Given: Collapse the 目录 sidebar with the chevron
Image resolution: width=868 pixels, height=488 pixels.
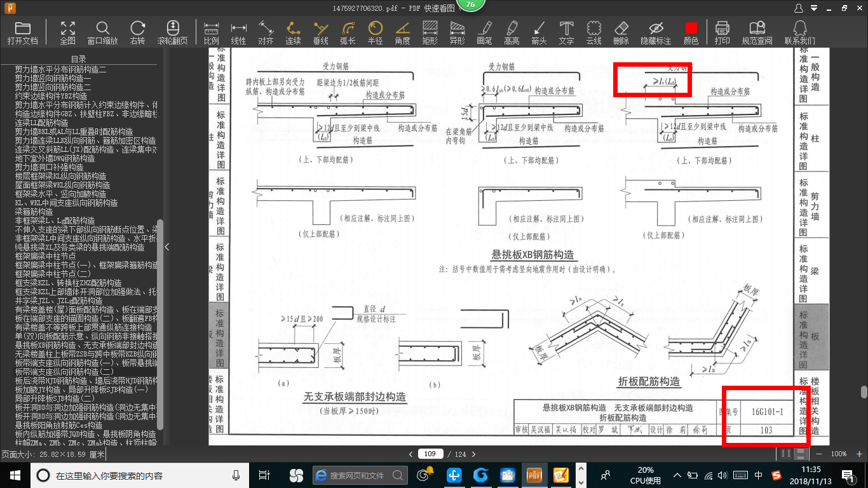Looking at the screenshot, I should tap(167, 247).
